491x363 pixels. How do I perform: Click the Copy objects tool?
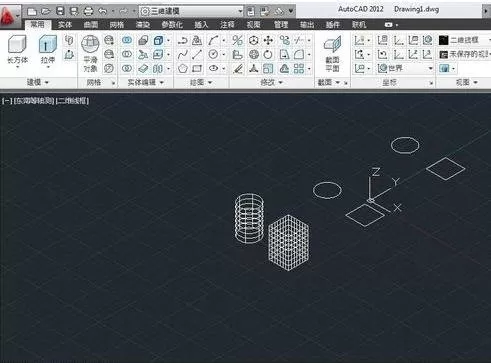(284, 41)
